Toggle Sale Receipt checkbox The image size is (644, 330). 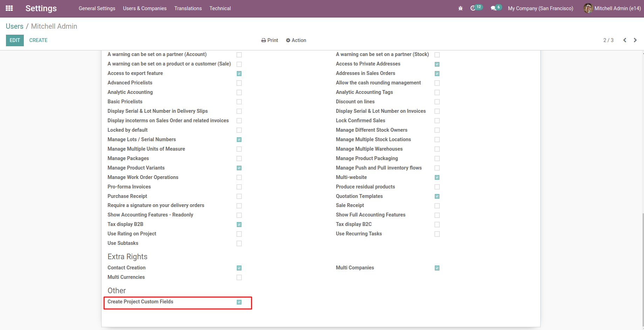click(x=437, y=206)
